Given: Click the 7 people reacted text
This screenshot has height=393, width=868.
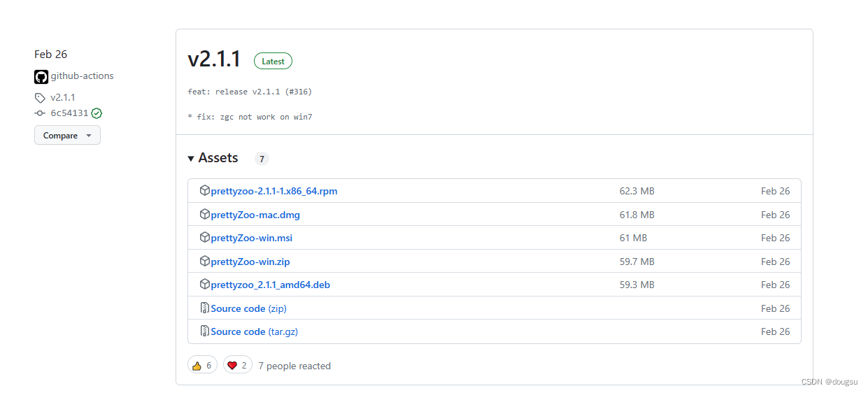Looking at the screenshot, I should 294,366.
